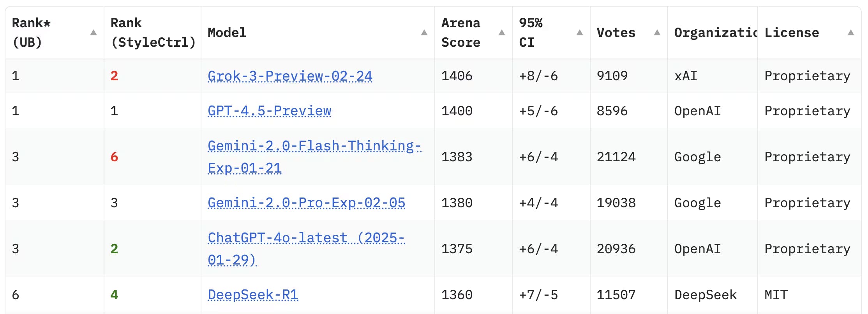Select the Arena Score column header
Viewport: 868px width, 314px height.
click(x=460, y=33)
